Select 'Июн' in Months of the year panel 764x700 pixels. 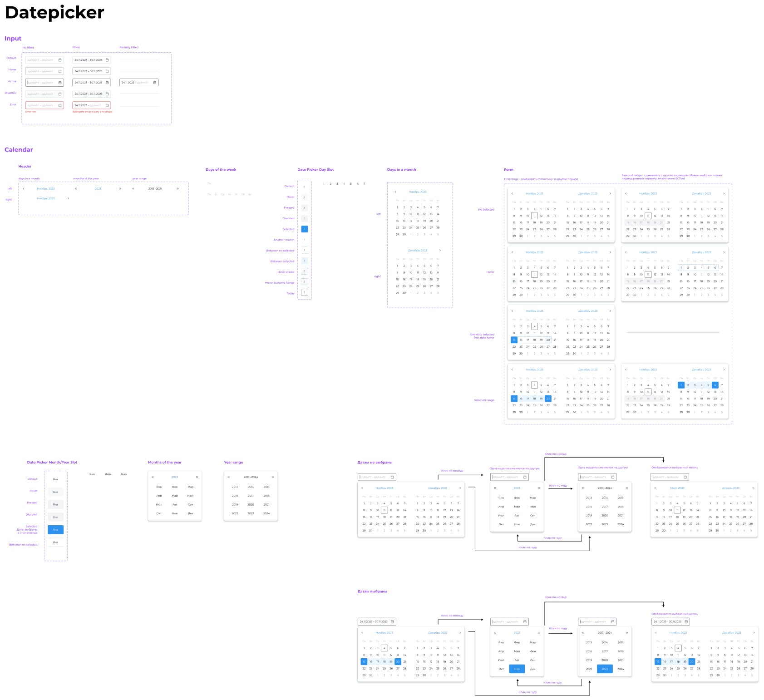(191, 496)
